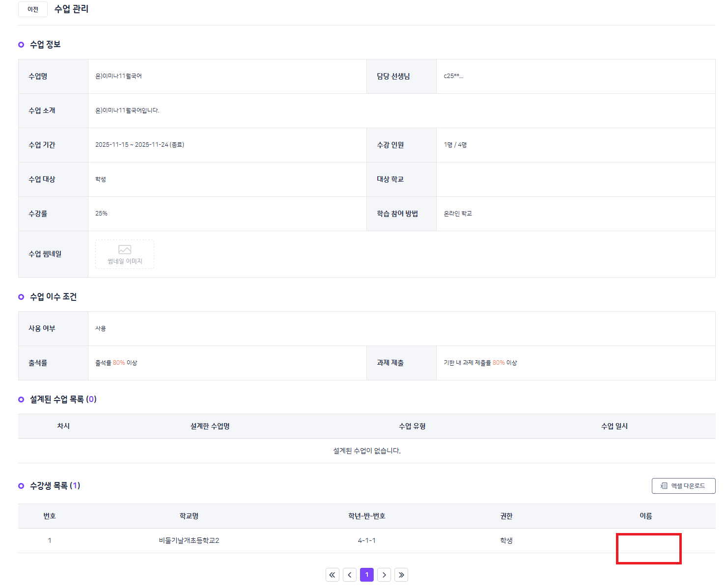
Task: Click the 수업 일시 column header
Action: pyautogui.click(x=614, y=426)
